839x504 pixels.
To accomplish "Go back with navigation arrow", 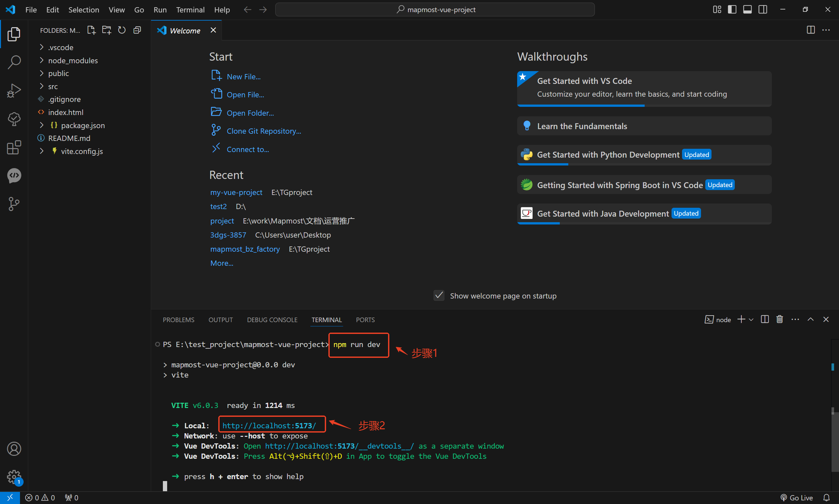I will pos(247,10).
